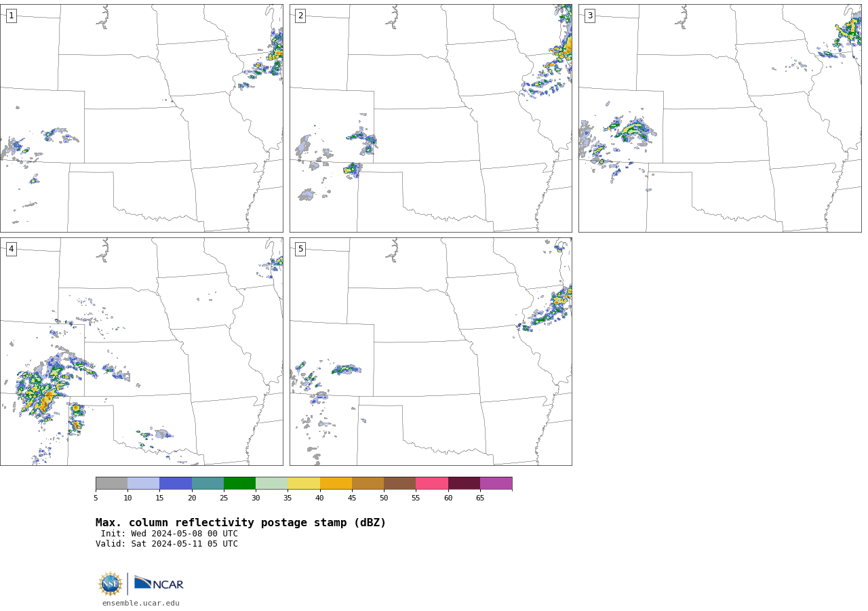Click panel number label 2
868x611 pixels.
tap(300, 16)
